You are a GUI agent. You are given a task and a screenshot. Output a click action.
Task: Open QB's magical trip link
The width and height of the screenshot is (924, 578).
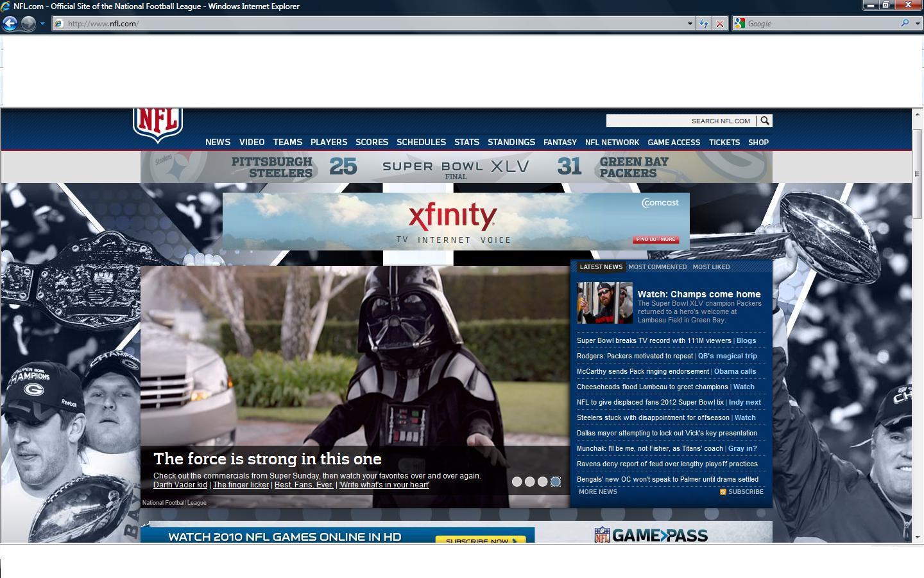[x=728, y=356]
